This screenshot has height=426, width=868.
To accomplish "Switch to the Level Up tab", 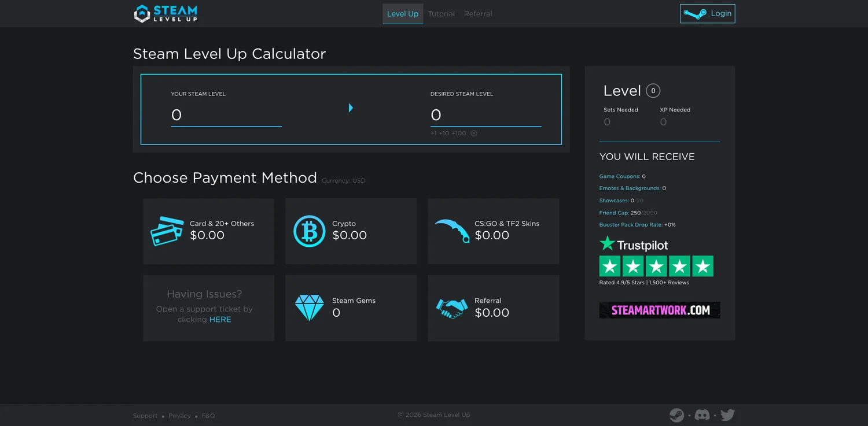I will click(x=403, y=14).
